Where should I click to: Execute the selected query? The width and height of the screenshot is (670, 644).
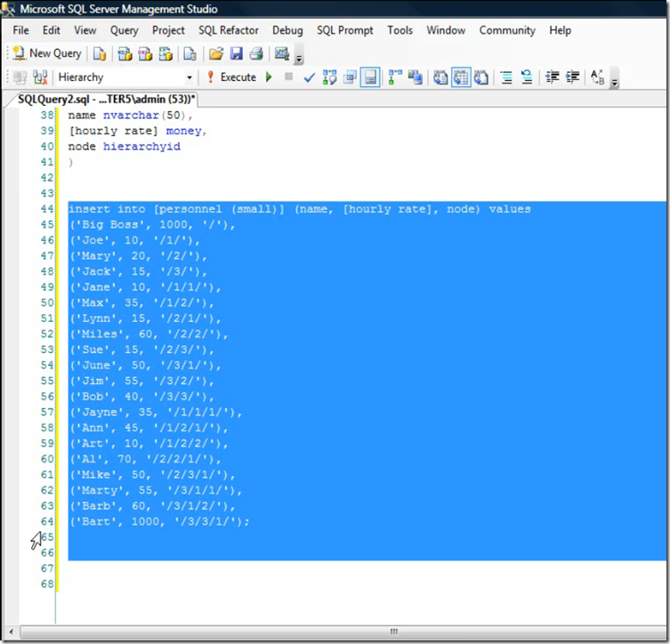tap(231, 77)
